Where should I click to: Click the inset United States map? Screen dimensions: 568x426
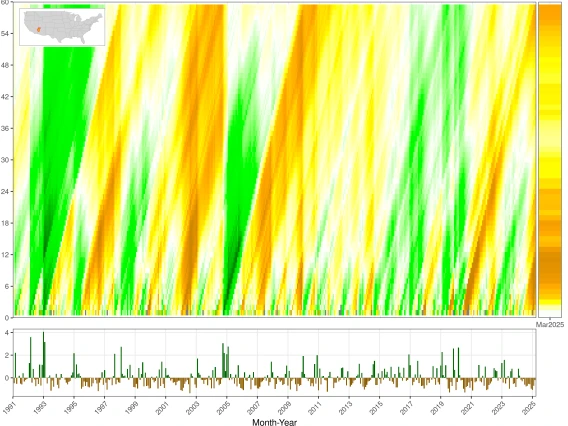[62, 27]
